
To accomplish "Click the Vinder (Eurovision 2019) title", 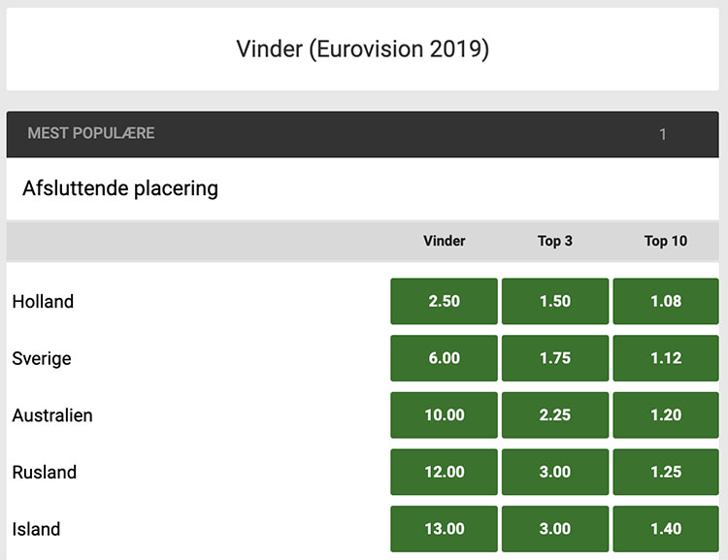I will (x=363, y=49).
